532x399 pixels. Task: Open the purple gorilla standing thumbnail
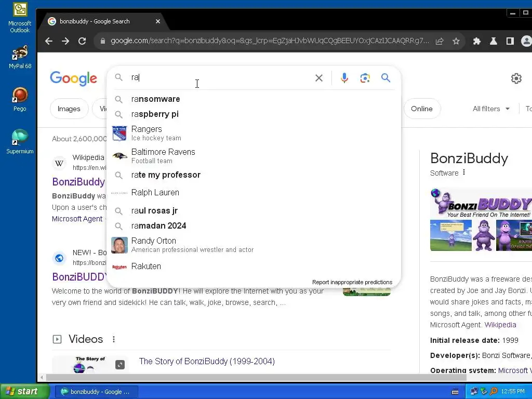484,235
